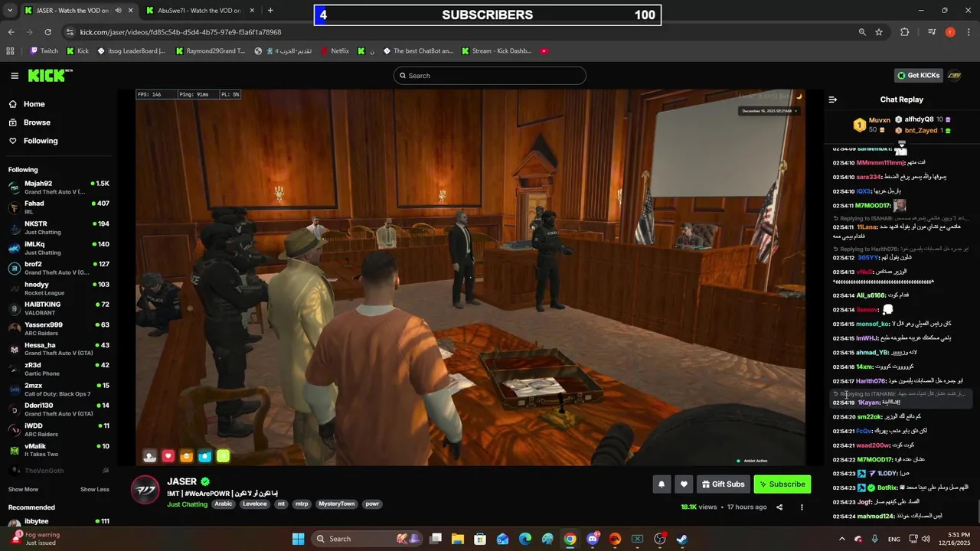Open the Twitch bookmark
Screen dimensions: 980x551
pos(44,51)
